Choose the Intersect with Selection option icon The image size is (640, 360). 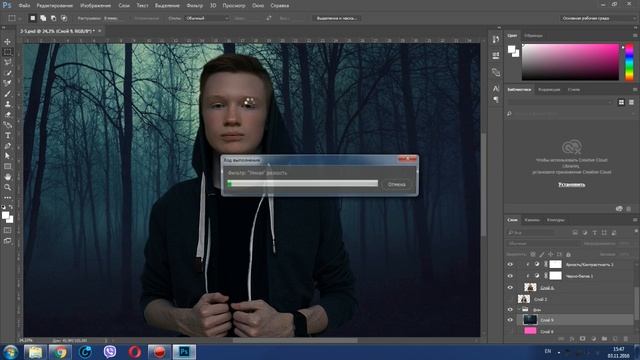point(64,18)
